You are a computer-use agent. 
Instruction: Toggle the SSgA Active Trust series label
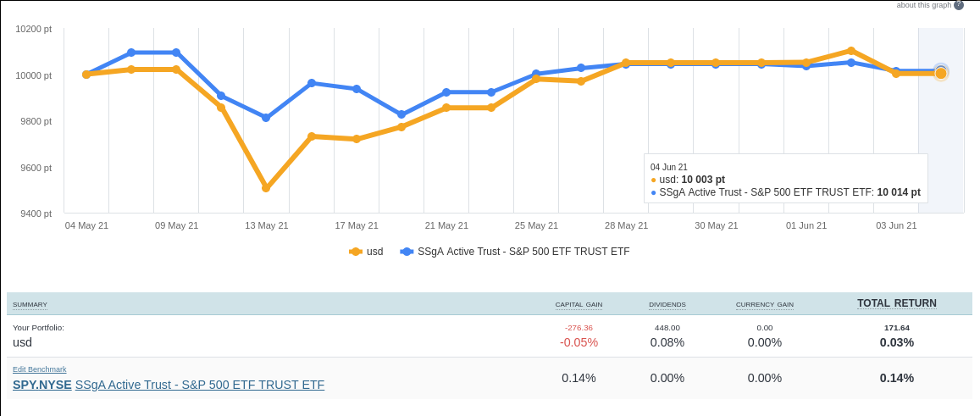(x=523, y=252)
